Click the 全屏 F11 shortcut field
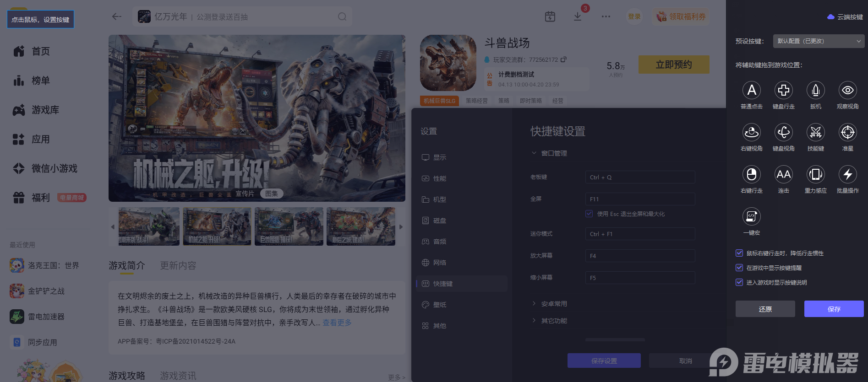This screenshot has height=382, width=868. 640,199
